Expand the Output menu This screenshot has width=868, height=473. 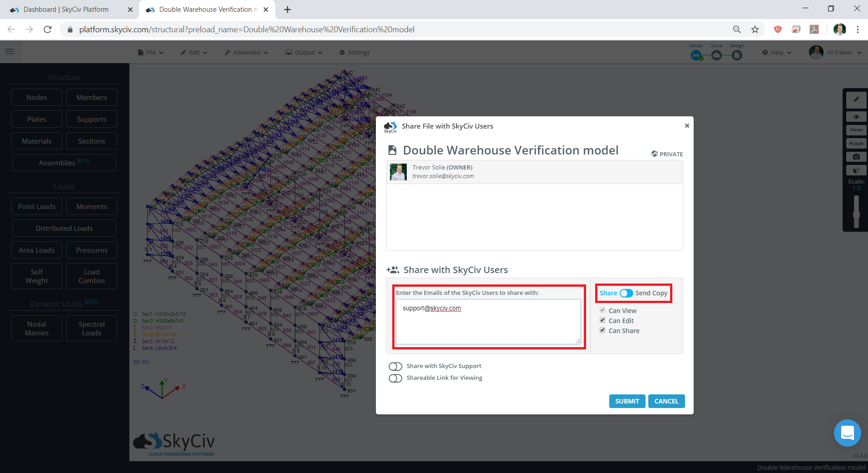click(x=304, y=52)
